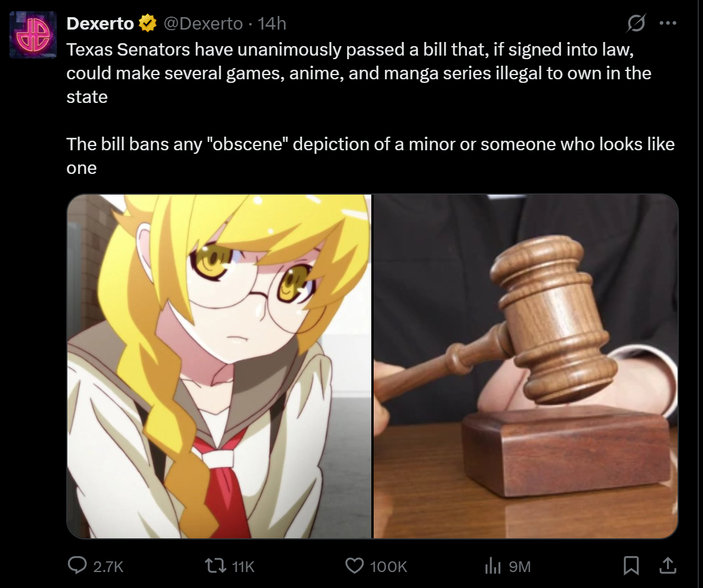Click the gold verified badge
This screenshot has height=588, width=703.
coord(147,23)
